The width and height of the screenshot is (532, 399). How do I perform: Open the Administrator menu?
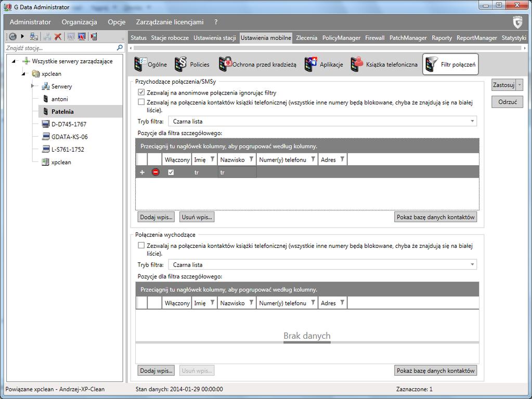[30, 22]
